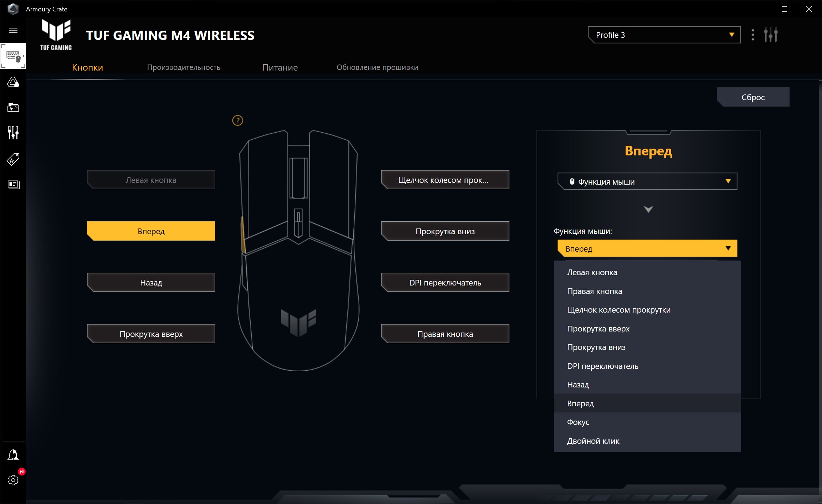Choose Вперед in dropdown list
822x504 pixels.
coord(647,403)
